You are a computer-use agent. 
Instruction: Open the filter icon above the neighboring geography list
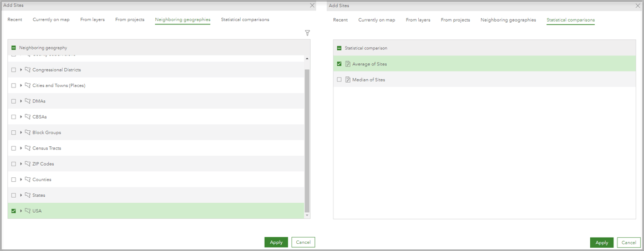[307, 33]
